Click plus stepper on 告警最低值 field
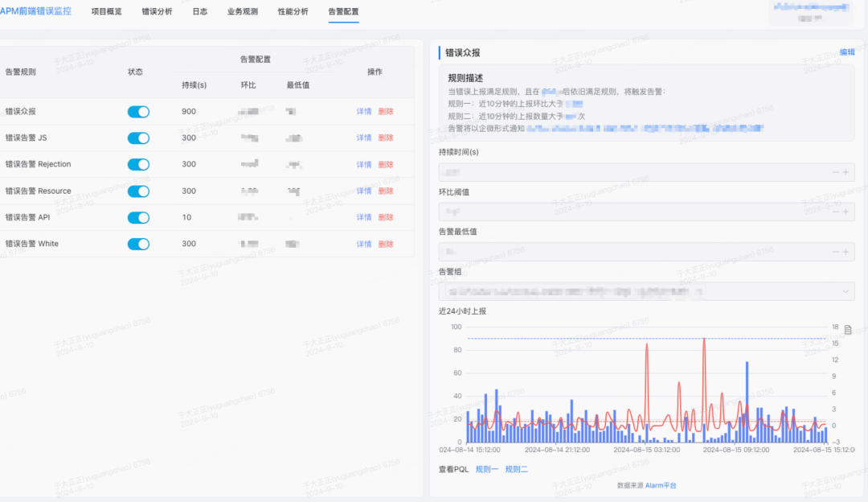Screen dimensions: 868x502 [845, 252]
